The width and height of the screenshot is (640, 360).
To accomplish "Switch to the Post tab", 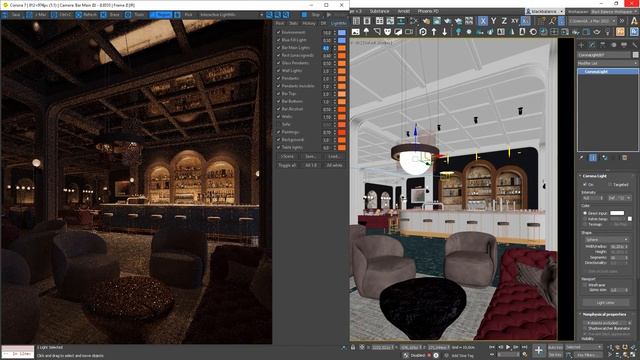I will coord(280,23).
